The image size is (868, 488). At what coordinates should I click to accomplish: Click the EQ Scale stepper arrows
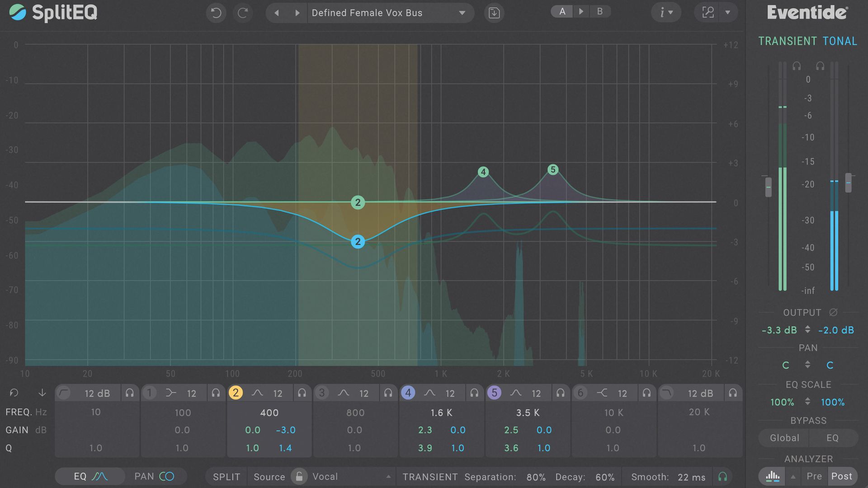coord(807,402)
